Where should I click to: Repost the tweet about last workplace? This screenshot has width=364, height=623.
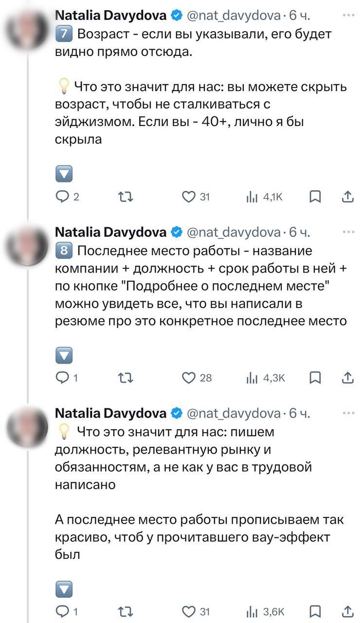126,377
